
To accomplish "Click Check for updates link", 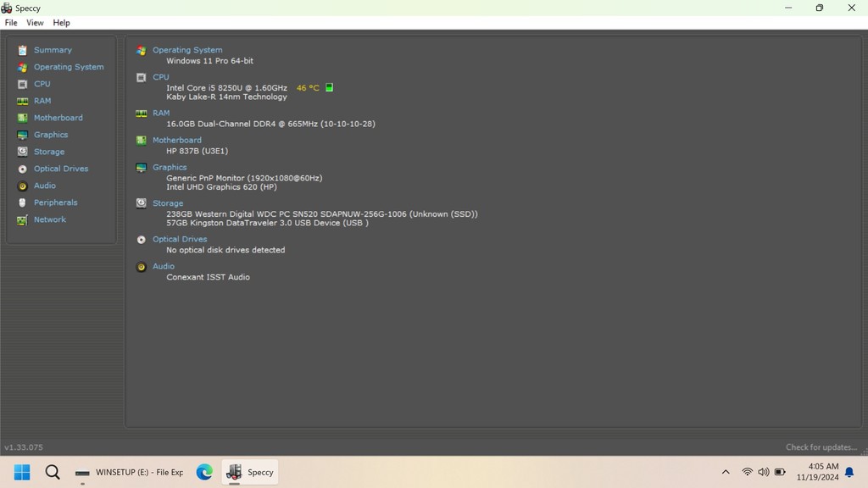I will (821, 446).
